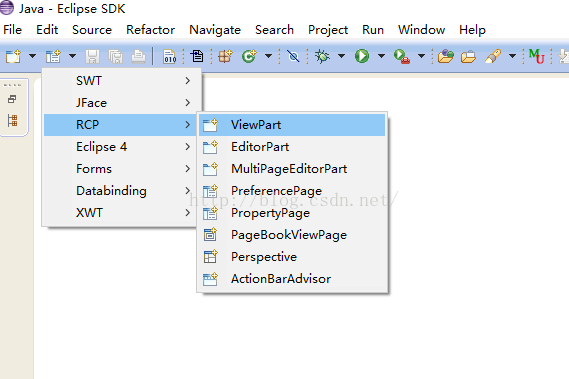The width and height of the screenshot is (569, 379).
Task: Expand the JFace submenu
Action: (x=120, y=103)
